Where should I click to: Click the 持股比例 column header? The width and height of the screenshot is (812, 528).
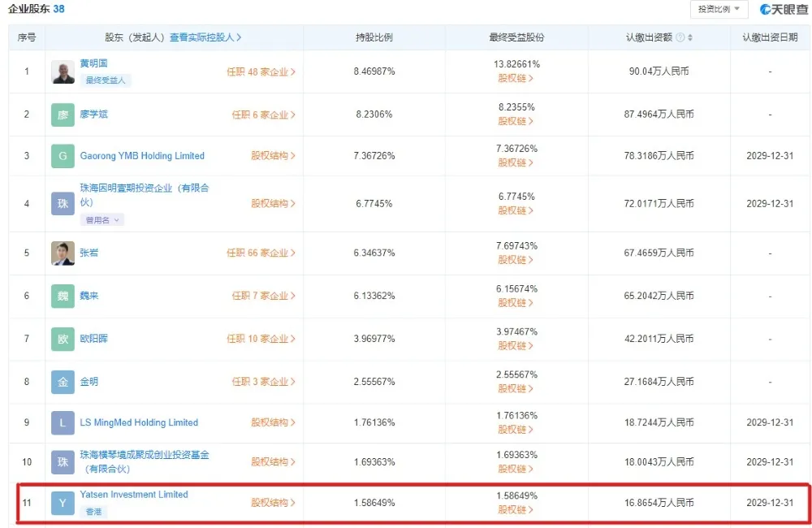click(x=374, y=37)
